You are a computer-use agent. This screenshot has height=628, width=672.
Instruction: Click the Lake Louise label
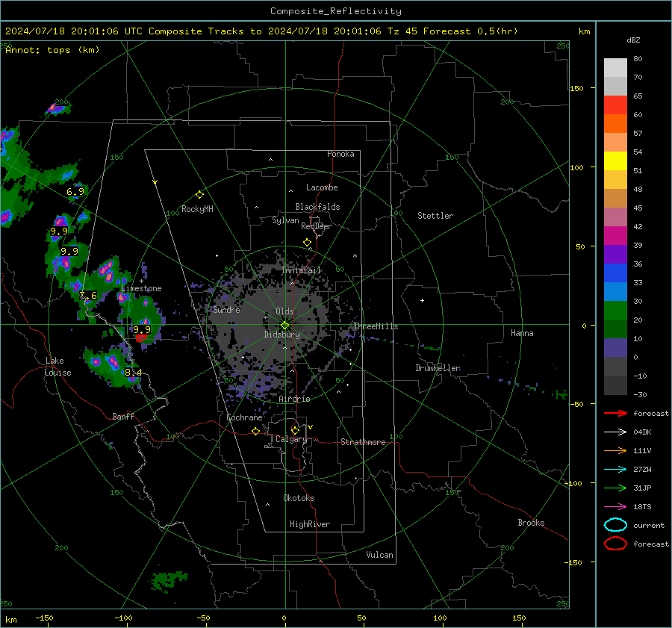(57, 367)
